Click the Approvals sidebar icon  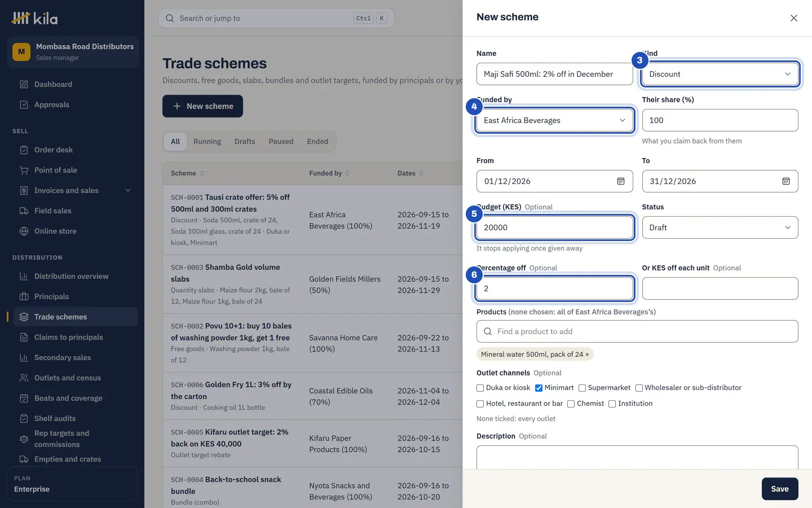[x=24, y=104]
